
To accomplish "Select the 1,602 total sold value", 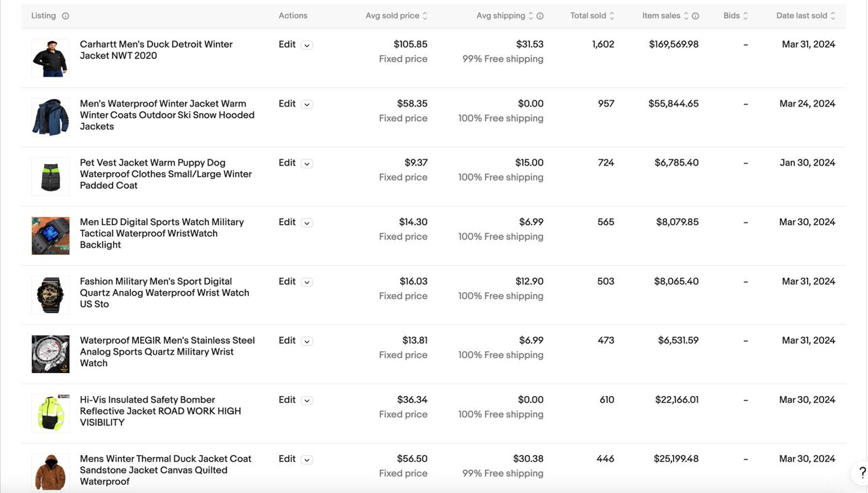I will (x=603, y=44).
